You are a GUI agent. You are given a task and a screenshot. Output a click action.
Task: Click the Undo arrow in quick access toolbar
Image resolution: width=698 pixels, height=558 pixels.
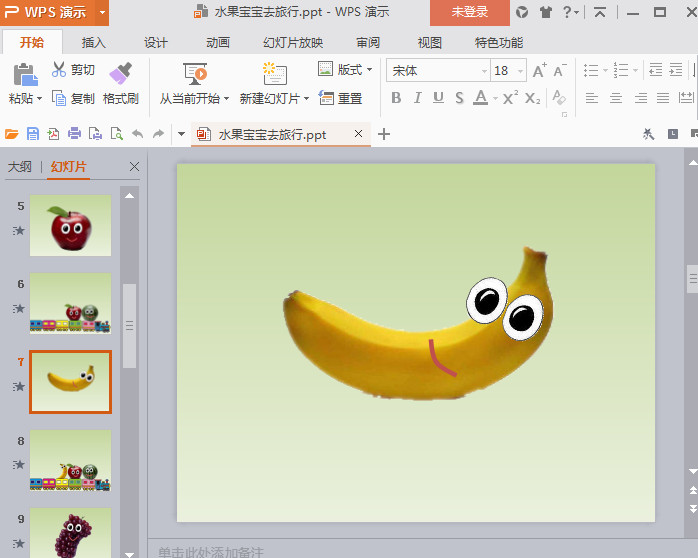137,134
